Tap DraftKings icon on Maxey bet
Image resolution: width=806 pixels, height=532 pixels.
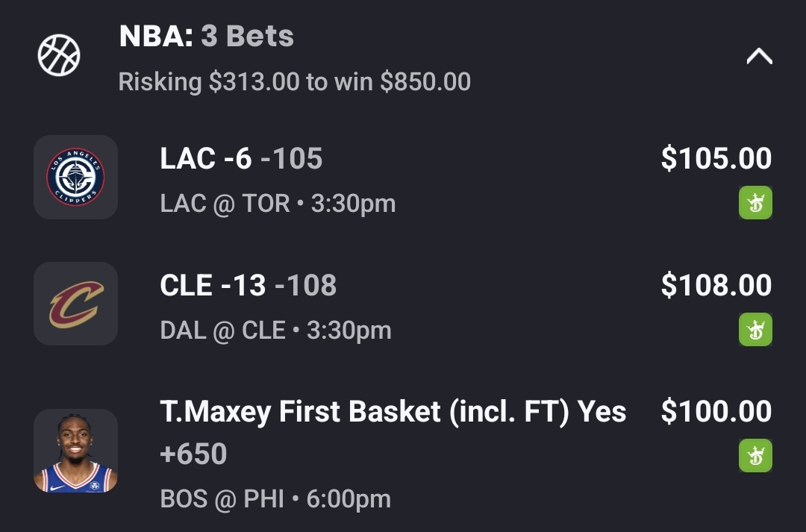pyautogui.click(x=755, y=456)
